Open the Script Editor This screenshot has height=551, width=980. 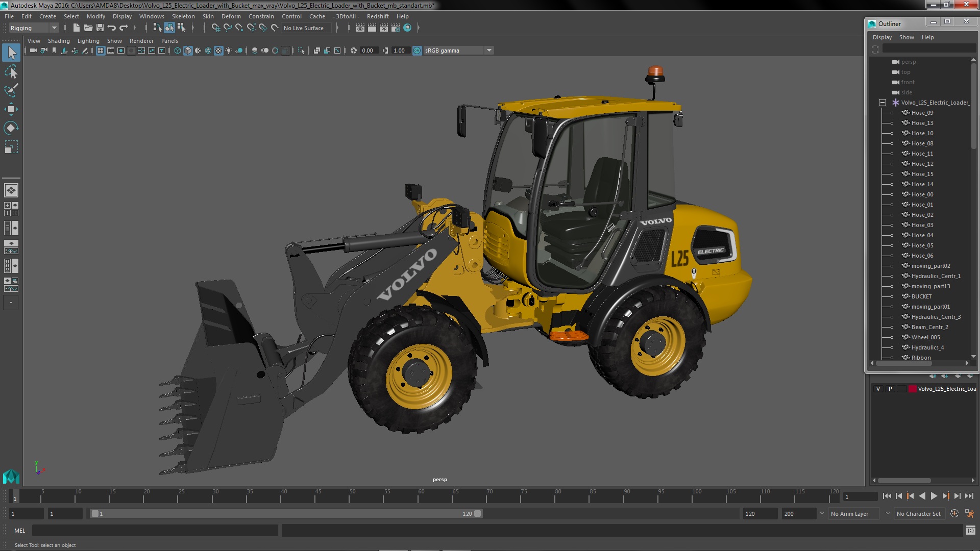(x=970, y=531)
